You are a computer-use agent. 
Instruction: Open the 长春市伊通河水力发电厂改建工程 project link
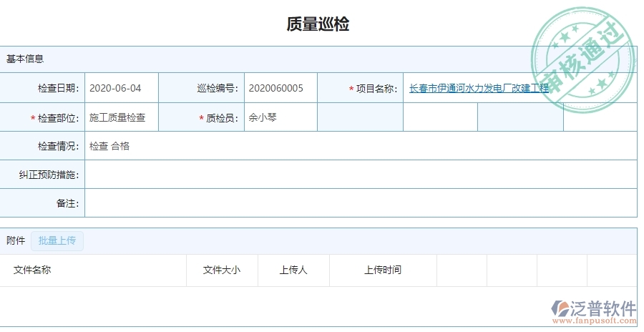479,88
